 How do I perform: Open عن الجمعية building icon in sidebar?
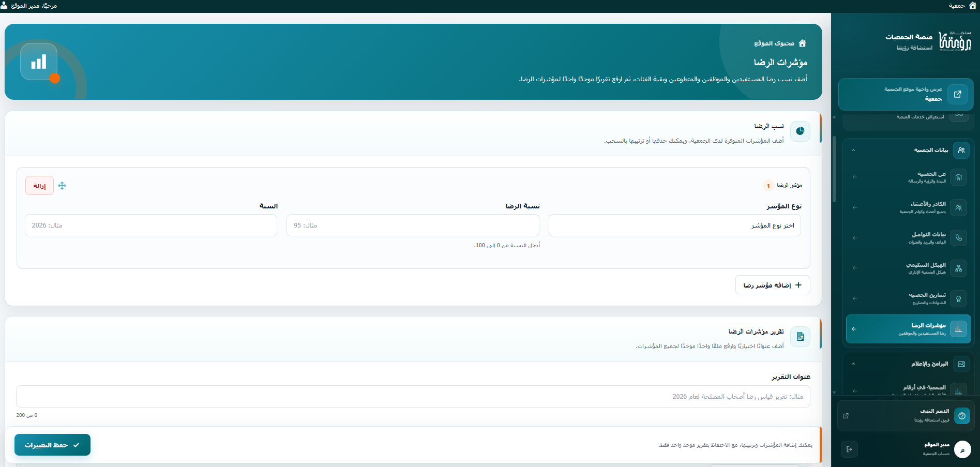coord(958,177)
